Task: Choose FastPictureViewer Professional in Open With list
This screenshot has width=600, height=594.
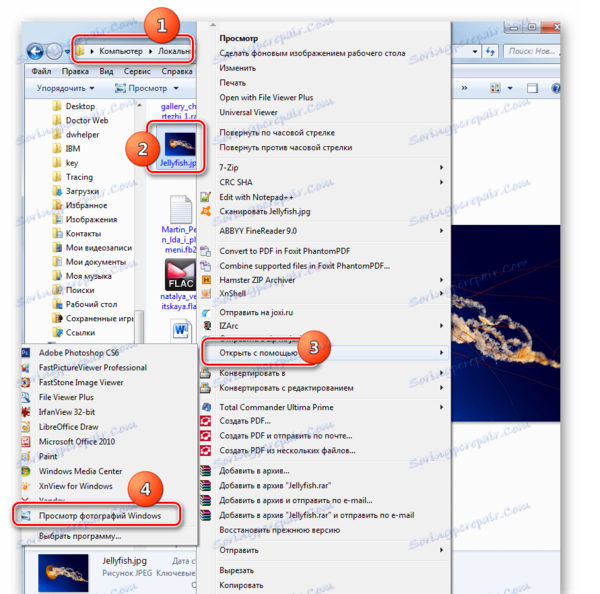Action: tap(93, 367)
